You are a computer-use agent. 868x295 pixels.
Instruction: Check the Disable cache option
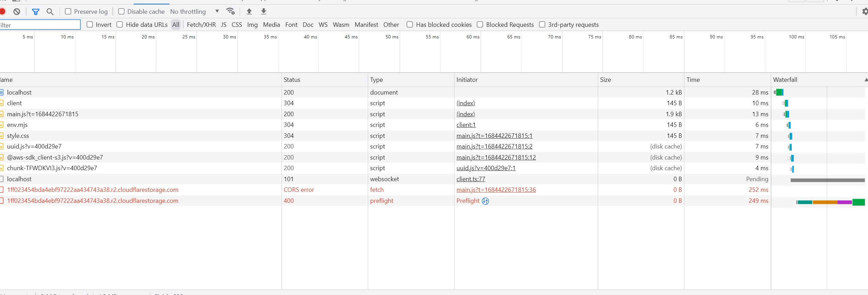point(121,12)
